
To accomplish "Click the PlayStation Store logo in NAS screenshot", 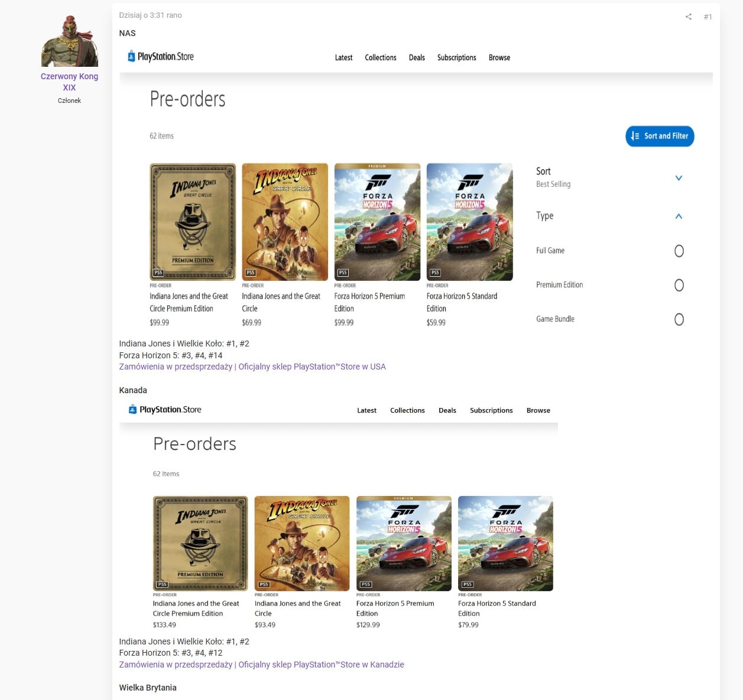I will coord(161,57).
